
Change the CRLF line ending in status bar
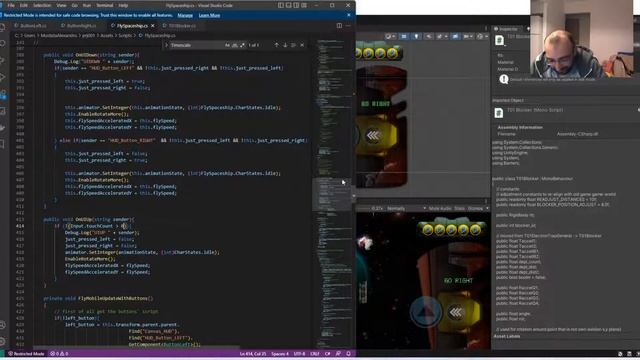pyautogui.click(x=315, y=353)
